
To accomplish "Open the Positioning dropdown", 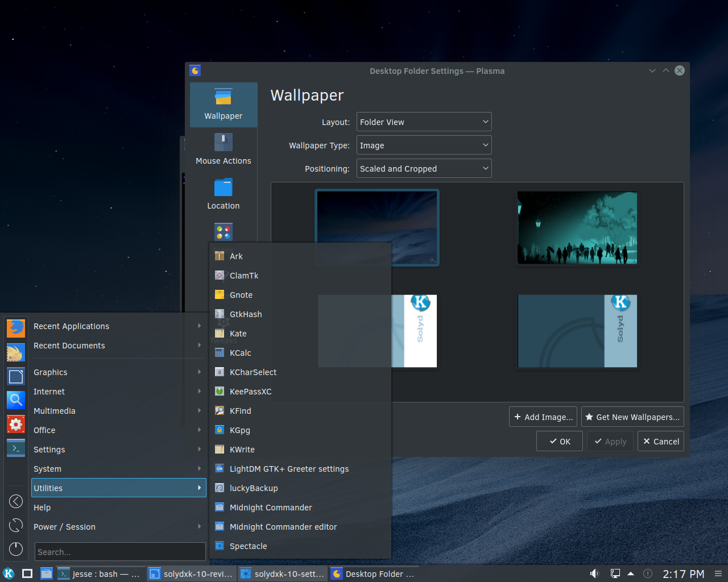I will click(x=424, y=168).
